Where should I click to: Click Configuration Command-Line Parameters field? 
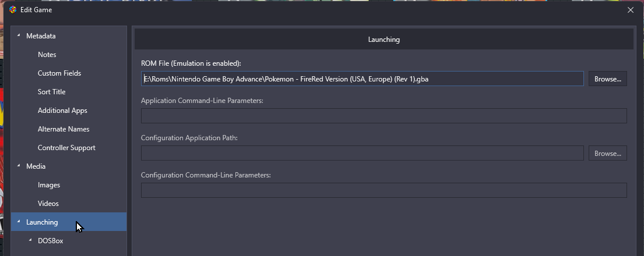[x=383, y=190]
